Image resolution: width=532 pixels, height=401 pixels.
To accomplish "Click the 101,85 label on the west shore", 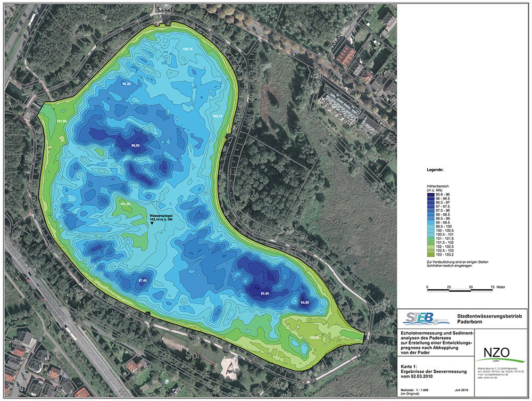I will point(62,121).
